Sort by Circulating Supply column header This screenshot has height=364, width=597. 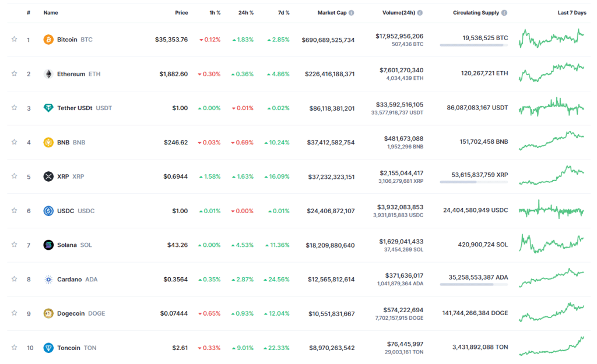pyautogui.click(x=476, y=13)
